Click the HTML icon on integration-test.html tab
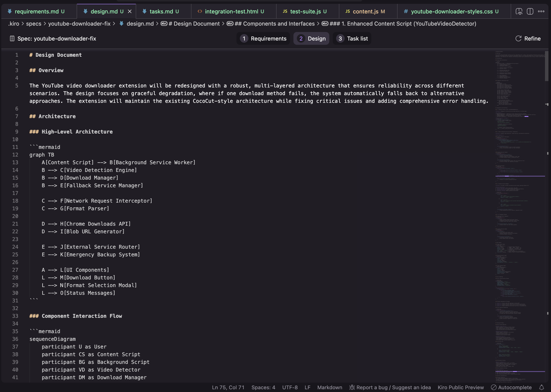This screenshot has width=551, height=392. (200, 11)
